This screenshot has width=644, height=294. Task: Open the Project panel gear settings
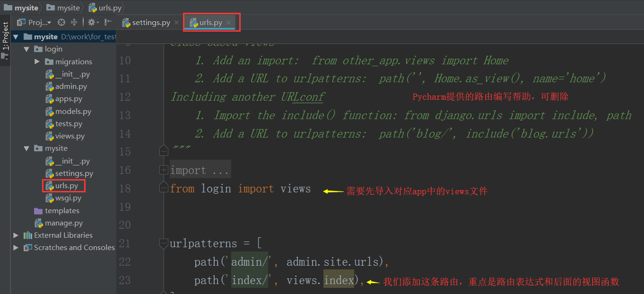(x=92, y=22)
